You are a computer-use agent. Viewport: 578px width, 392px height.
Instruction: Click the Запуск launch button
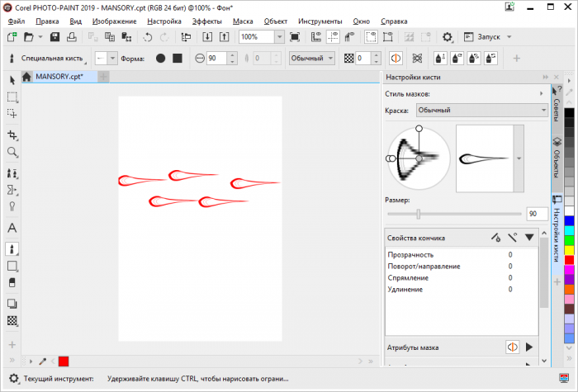click(x=487, y=37)
